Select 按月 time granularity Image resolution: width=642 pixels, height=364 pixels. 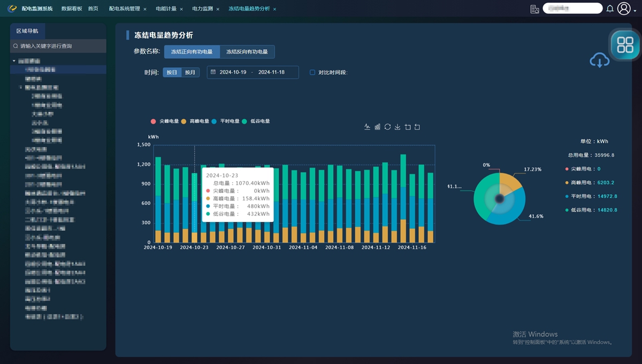[190, 72]
